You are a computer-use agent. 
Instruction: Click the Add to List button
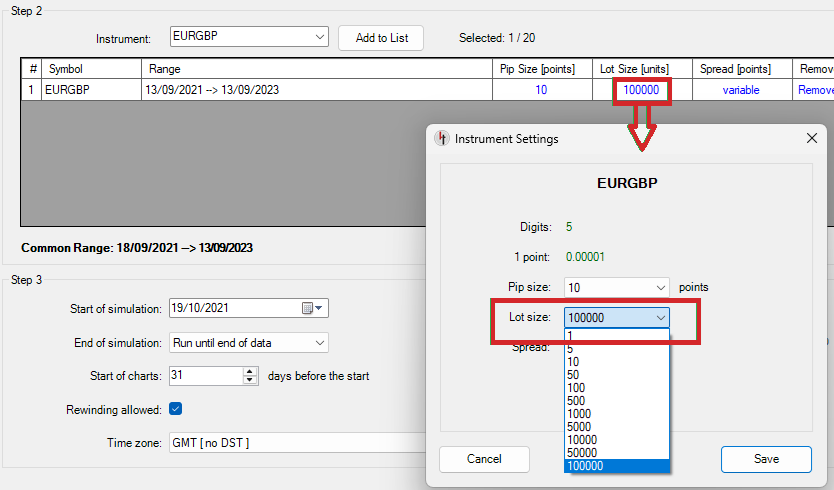(380, 38)
